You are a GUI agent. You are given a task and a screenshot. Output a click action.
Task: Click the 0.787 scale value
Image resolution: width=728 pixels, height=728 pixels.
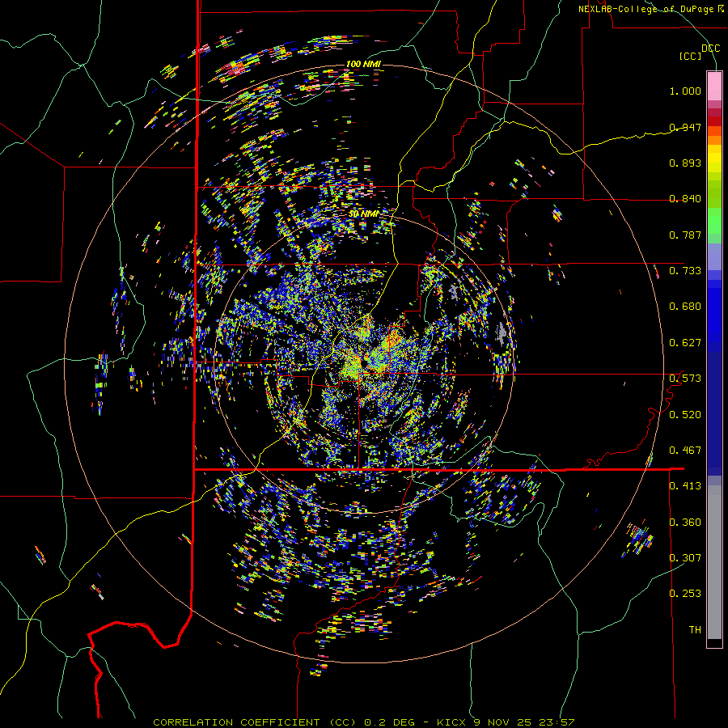point(685,235)
